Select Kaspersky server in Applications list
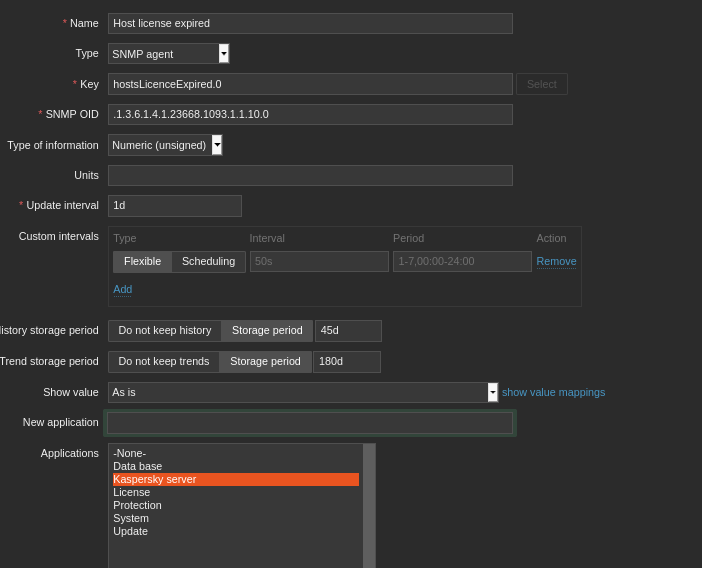Viewport: 702px width, 568px height. [x=235, y=480]
